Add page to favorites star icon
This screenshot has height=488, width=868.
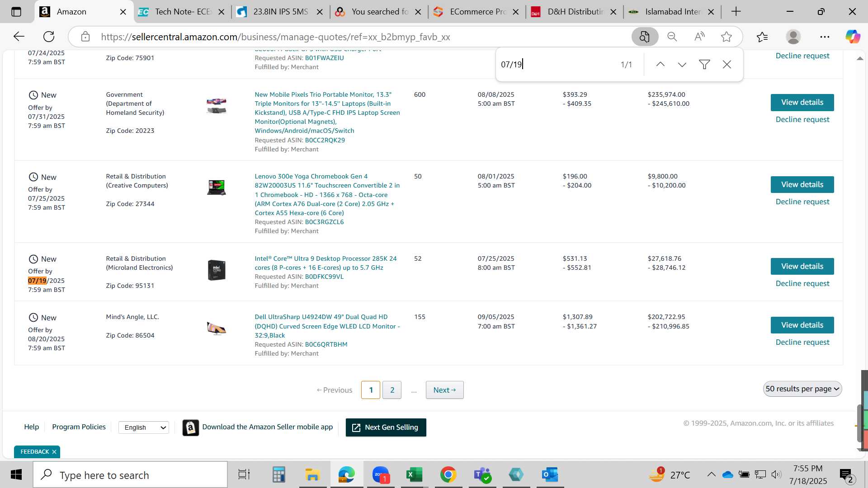pyautogui.click(x=726, y=37)
